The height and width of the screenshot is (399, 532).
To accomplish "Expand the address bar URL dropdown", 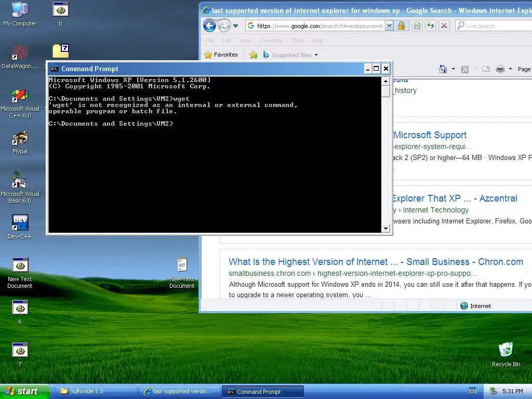I will pos(390,26).
